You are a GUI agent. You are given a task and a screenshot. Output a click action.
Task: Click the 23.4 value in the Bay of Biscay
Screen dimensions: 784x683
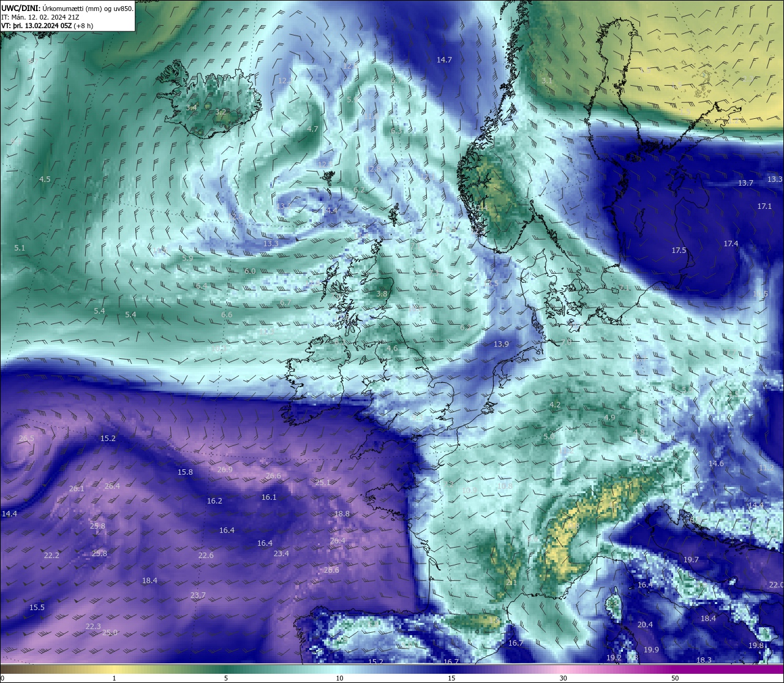[x=281, y=554]
